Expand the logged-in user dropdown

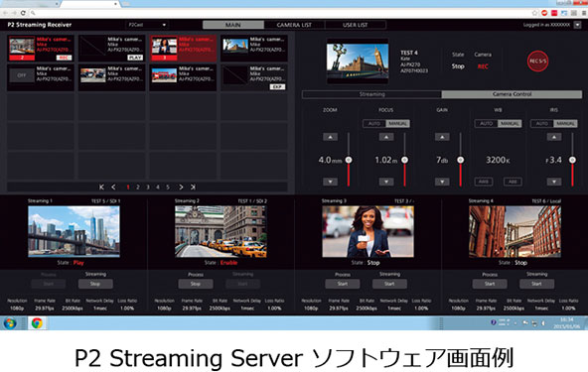click(x=577, y=25)
